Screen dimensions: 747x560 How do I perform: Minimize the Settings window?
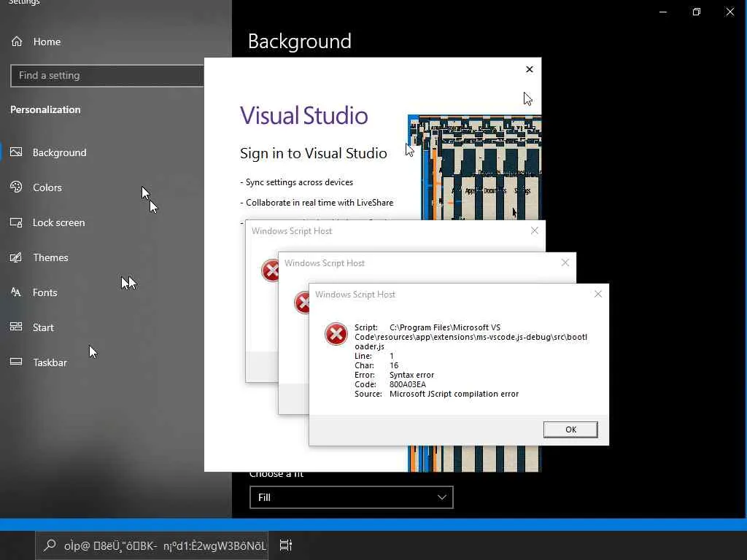tap(663, 12)
